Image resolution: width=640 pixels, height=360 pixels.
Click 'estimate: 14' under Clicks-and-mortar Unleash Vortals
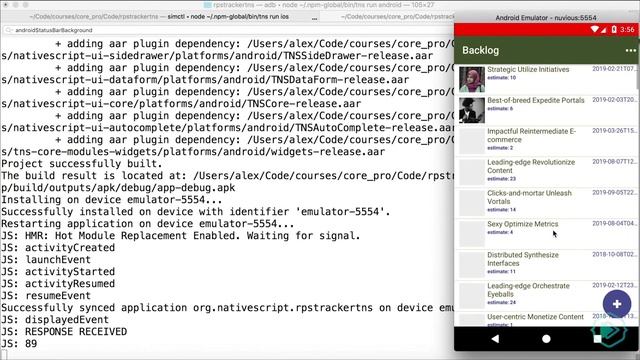click(501, 210)
